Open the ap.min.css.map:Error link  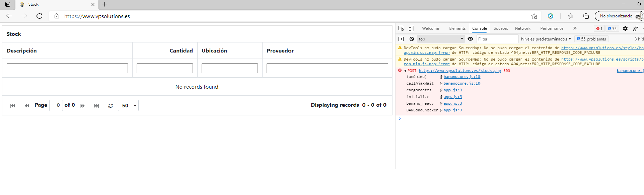427,53
